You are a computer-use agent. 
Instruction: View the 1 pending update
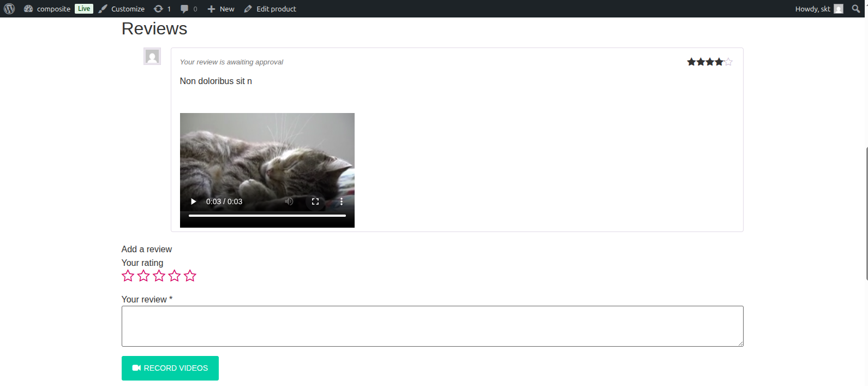click(162, 9)
